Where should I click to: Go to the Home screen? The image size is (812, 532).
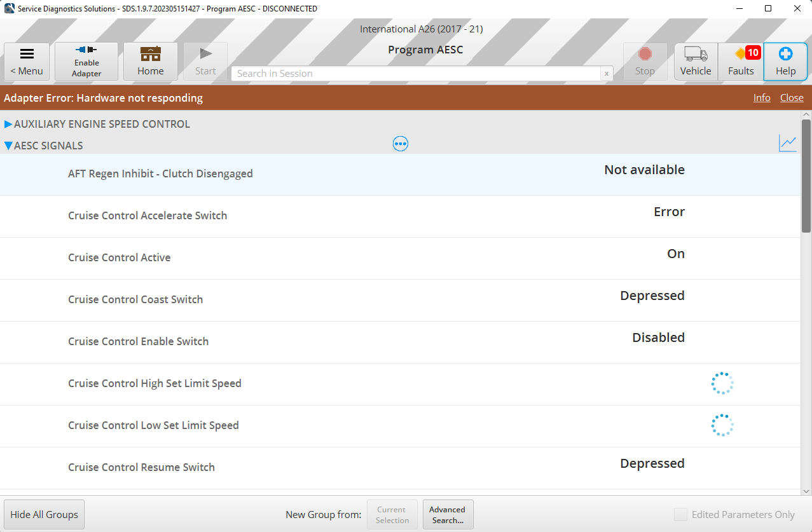point(150,62)
